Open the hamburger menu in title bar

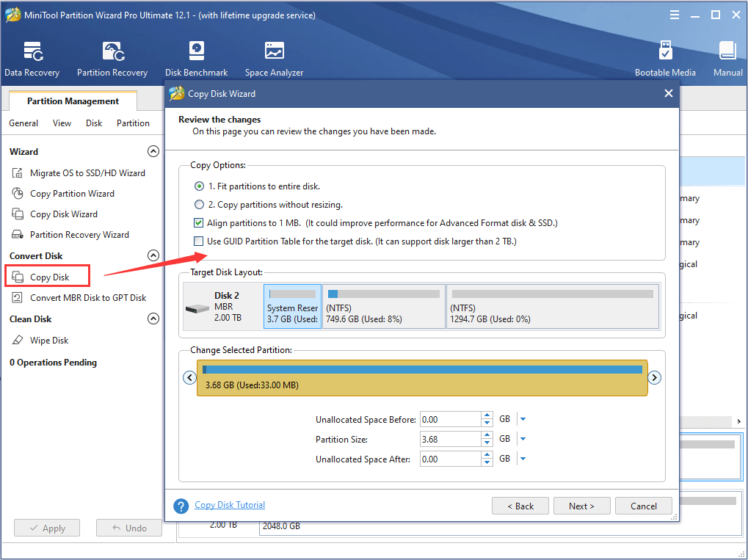click(x=674, y=15)
